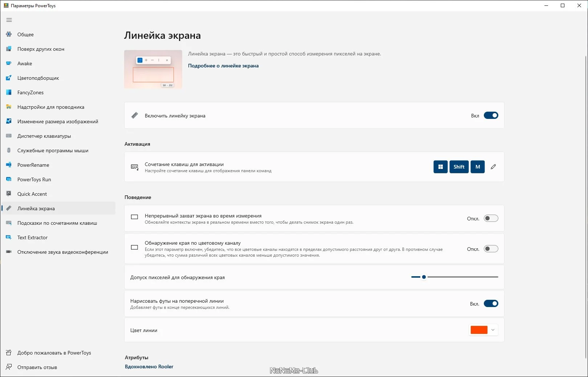The height and width of the screenshot is (377, 588).
Task: Click the screen icon beside Обнаружение края
Action: 134,247
